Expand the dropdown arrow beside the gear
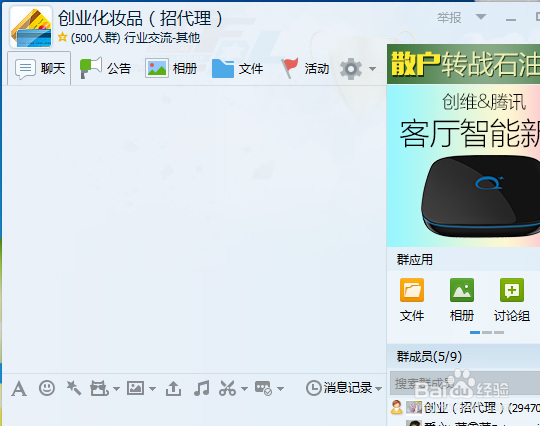540x426 pixels. pos(372,69)
